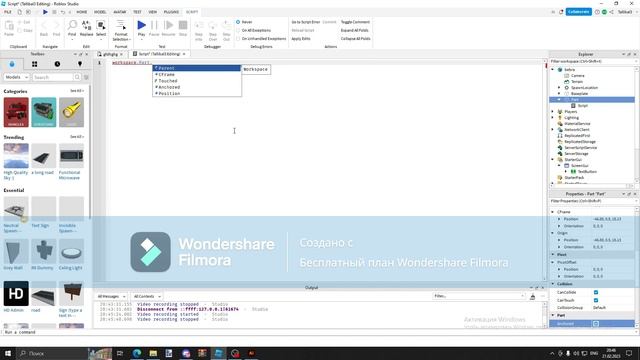Viewport: 640px width, 360px height.
Task: Select Parent in autocomplete list
Action: tap(197, 68)
